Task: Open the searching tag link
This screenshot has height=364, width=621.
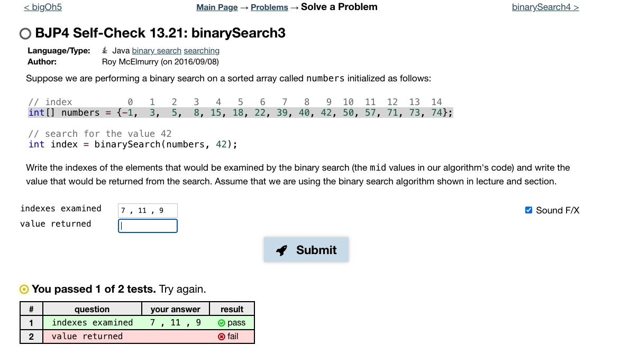Action: point(202,50)
